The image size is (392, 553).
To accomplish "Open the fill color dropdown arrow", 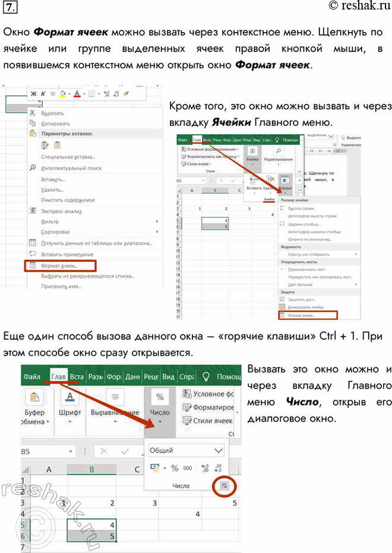I will click(69, 94).
